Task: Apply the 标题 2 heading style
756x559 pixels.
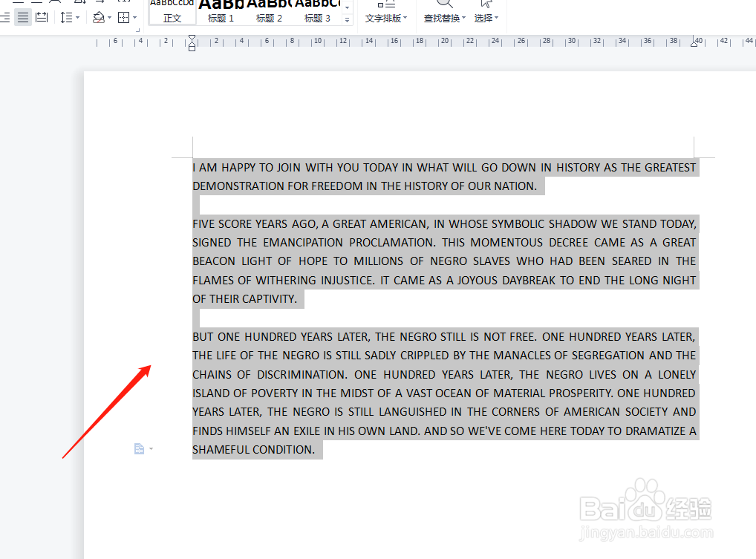Action: 269,12
